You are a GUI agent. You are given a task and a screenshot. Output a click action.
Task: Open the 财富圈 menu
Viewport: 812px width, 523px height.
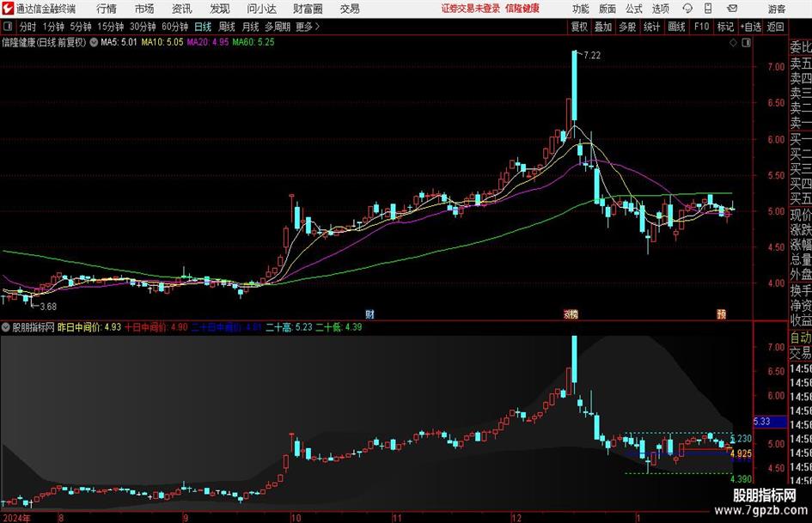[308, 9]
